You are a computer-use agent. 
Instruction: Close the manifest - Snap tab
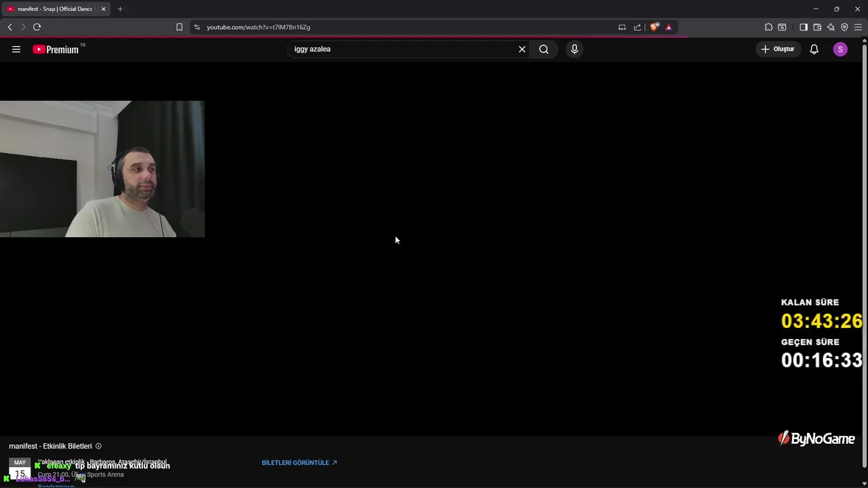pos(104,9)
